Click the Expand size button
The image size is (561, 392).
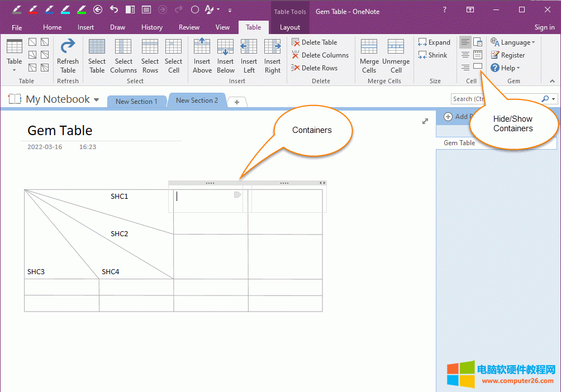pyautogui.click(x=434, y=42)
